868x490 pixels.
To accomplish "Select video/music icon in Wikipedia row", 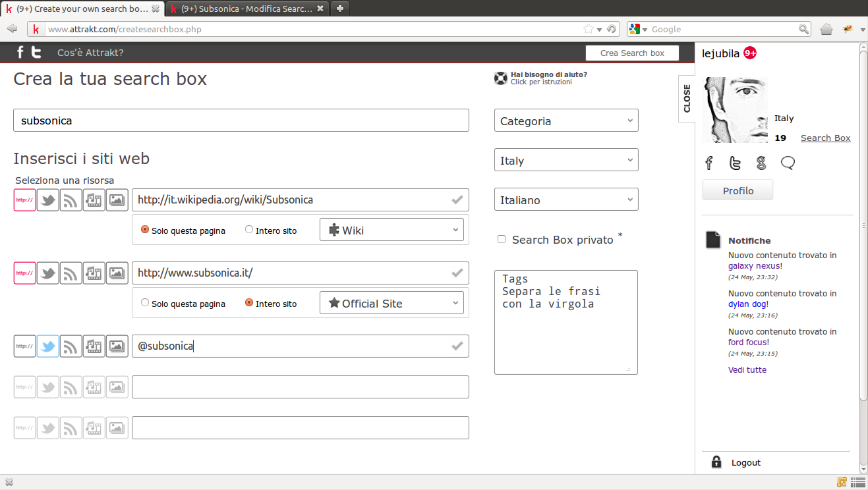I will click(x=94, y=200).
